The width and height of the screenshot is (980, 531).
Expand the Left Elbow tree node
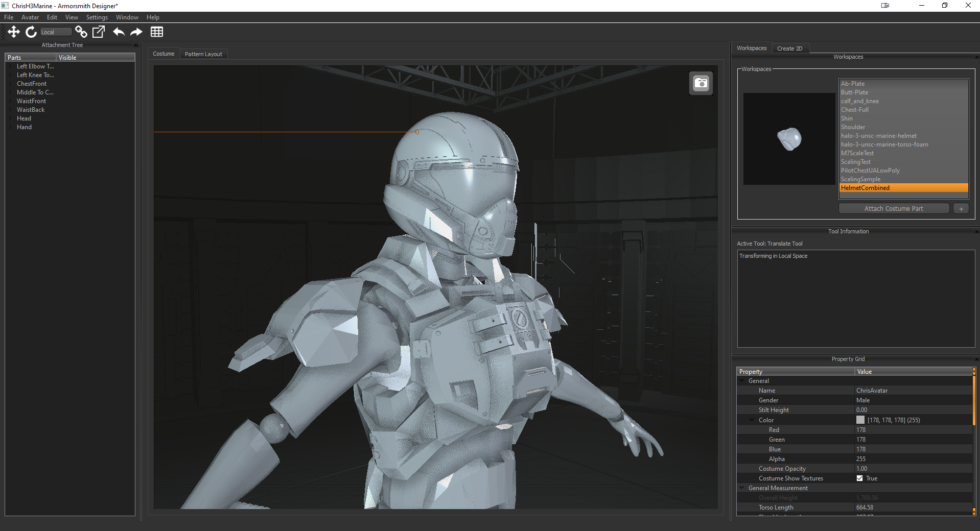pyautogui.click(x=11, y=66)
